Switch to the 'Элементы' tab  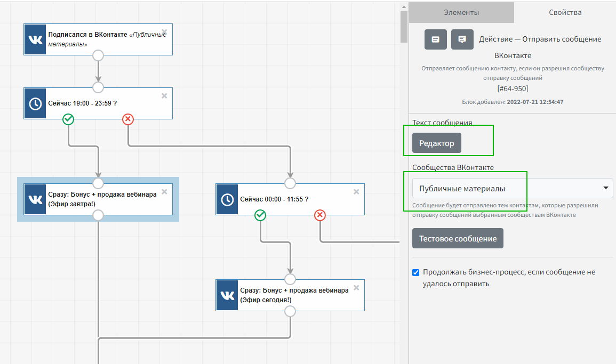point(461,12)
